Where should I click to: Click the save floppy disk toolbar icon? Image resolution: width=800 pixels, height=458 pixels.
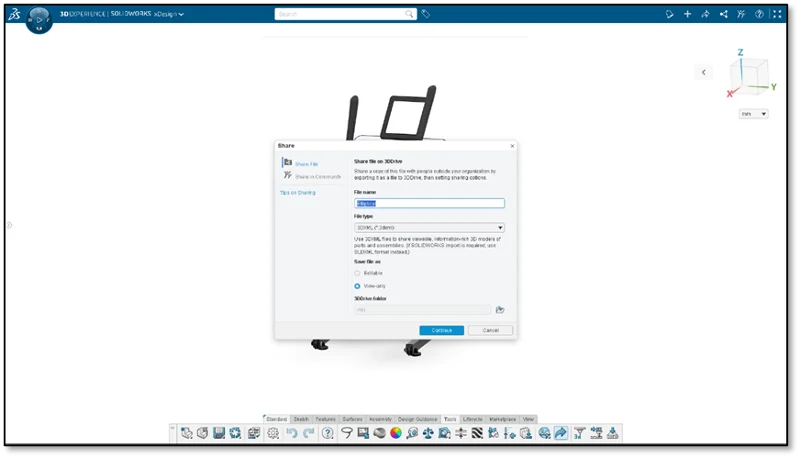click(x=218, y=433)
